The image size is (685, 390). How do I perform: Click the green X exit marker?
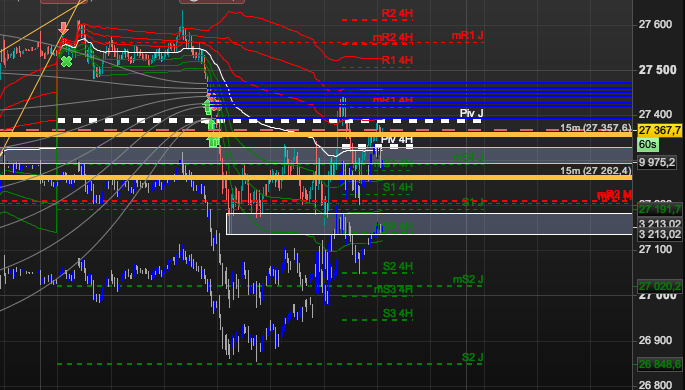click(x=66, y=62)
